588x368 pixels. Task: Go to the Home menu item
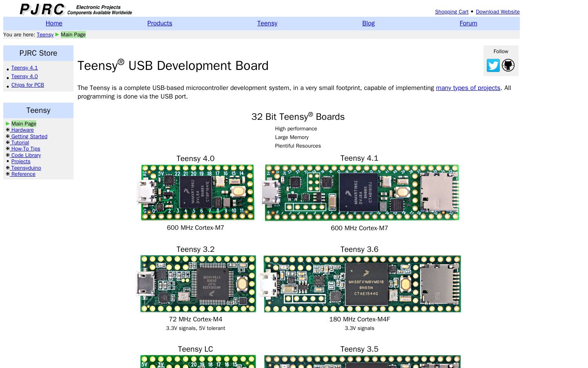(54, 23)
